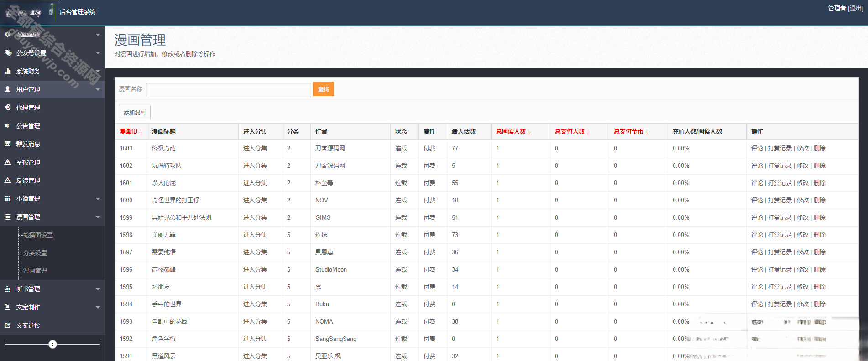The image size is (868, 361).
Task: Sort by 总阅读人数 column header
Action: click(513, 131)
